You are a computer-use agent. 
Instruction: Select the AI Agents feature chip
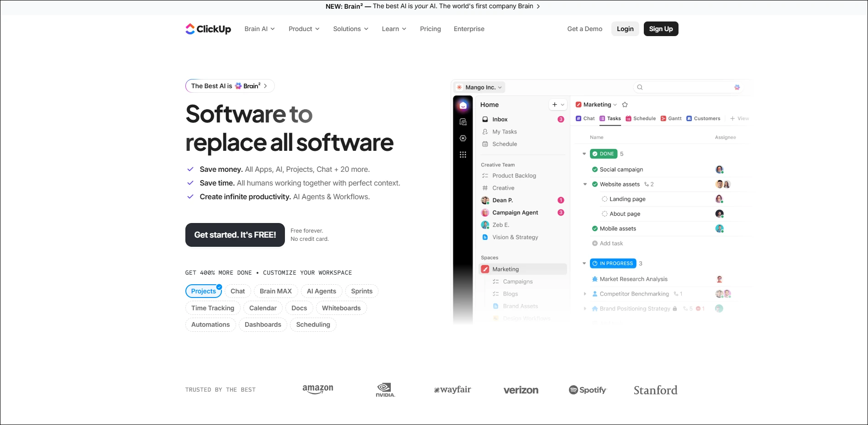tap(321, 291)
